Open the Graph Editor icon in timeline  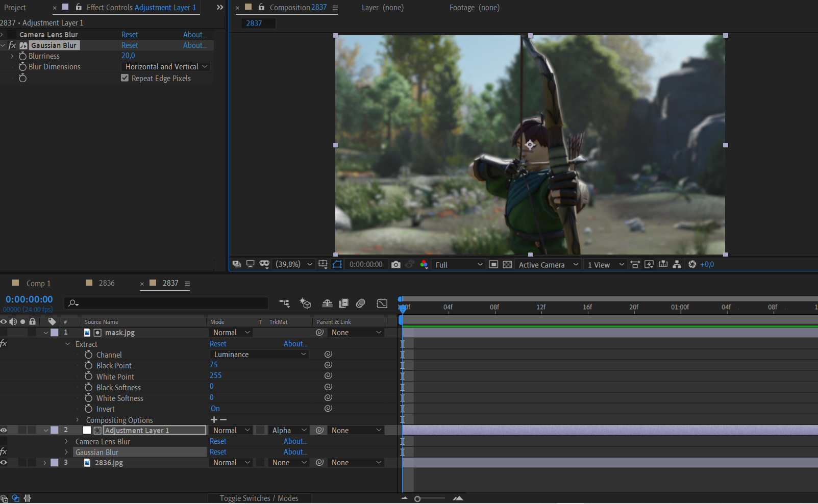[382, 304]
